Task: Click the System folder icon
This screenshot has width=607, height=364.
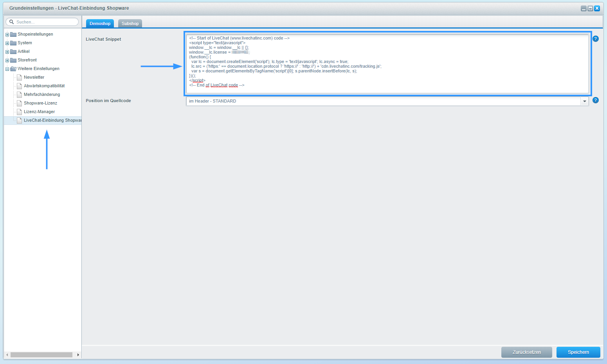Action: (x=13, y=43)
